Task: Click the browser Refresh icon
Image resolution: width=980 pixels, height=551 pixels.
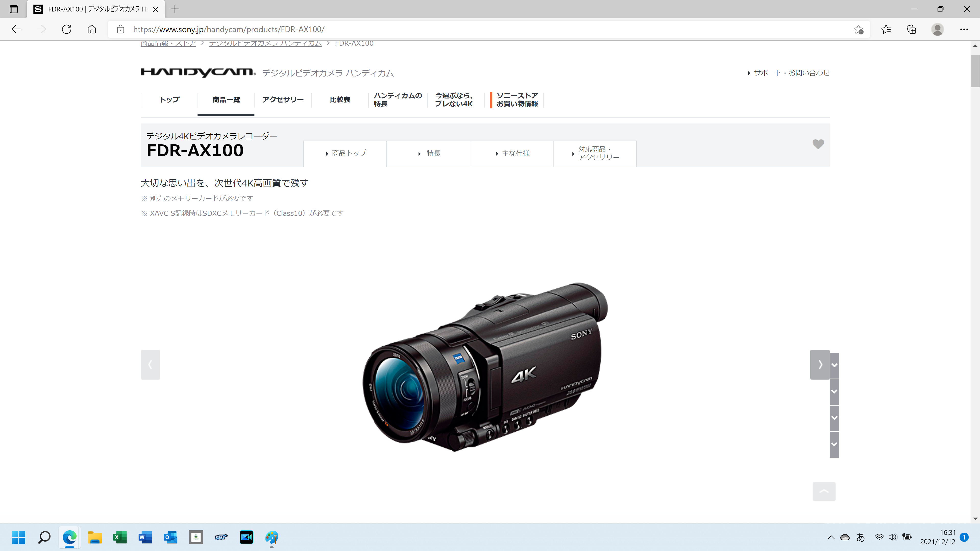Action: click(67, 29)
